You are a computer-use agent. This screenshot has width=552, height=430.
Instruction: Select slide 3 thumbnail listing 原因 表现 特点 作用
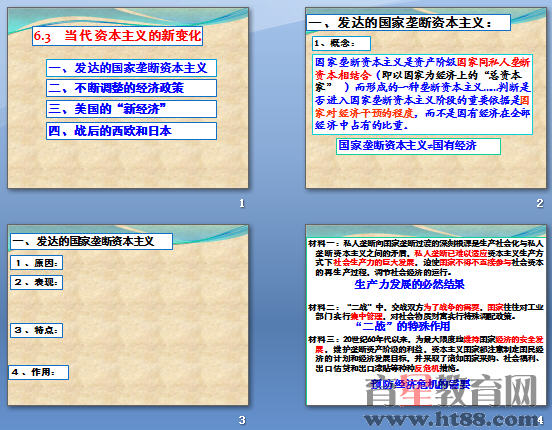pyautogui.click(x=128, y=315)
